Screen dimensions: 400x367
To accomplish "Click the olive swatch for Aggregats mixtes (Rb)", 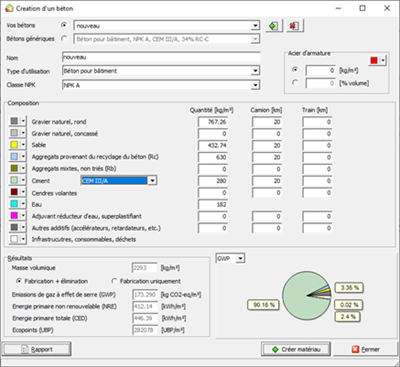I will (x=14, y=168).
